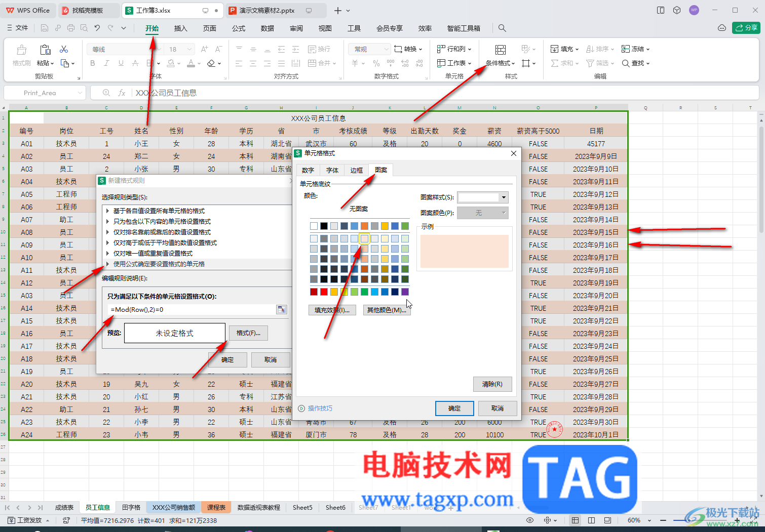Click the eraser clear-format icon
Image resolution: width=765 pixels, height=532 pixels.
coord(211,63)
